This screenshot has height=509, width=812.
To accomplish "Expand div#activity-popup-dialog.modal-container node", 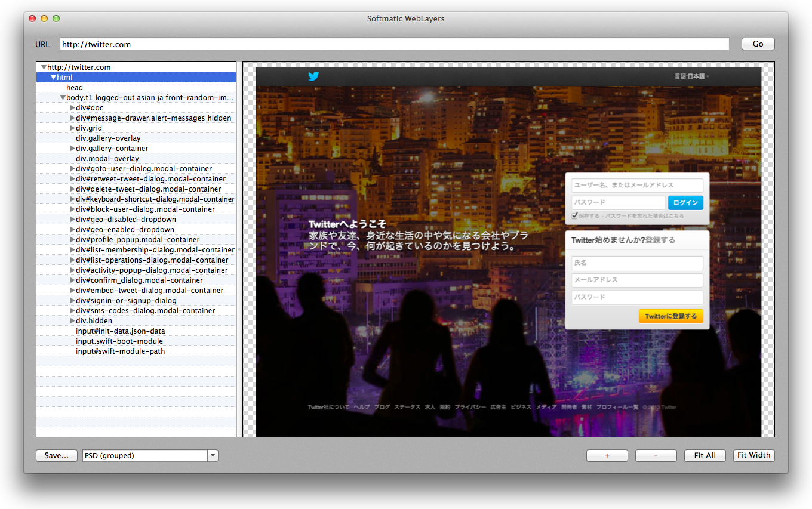I will [72, 270].
